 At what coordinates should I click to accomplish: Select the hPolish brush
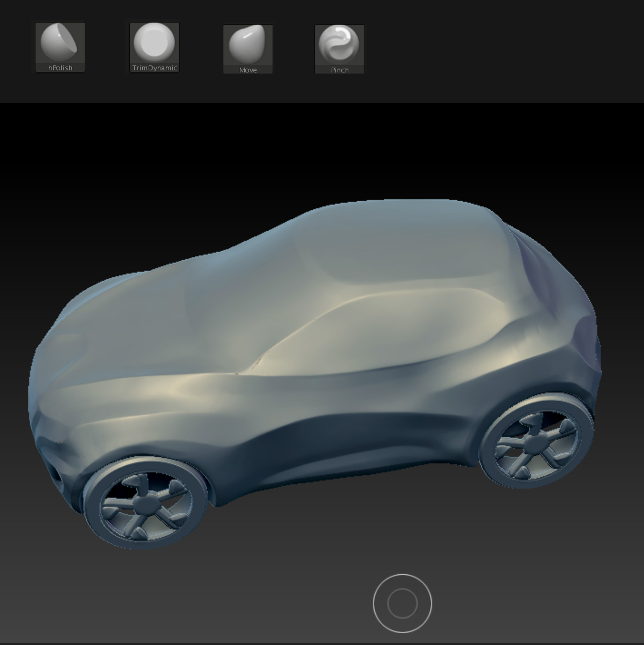pos(60,47)
